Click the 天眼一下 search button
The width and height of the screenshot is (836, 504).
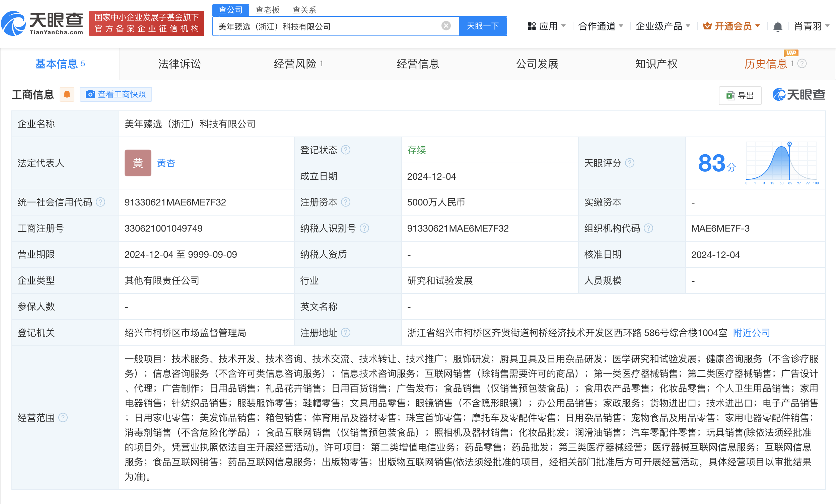483,26
